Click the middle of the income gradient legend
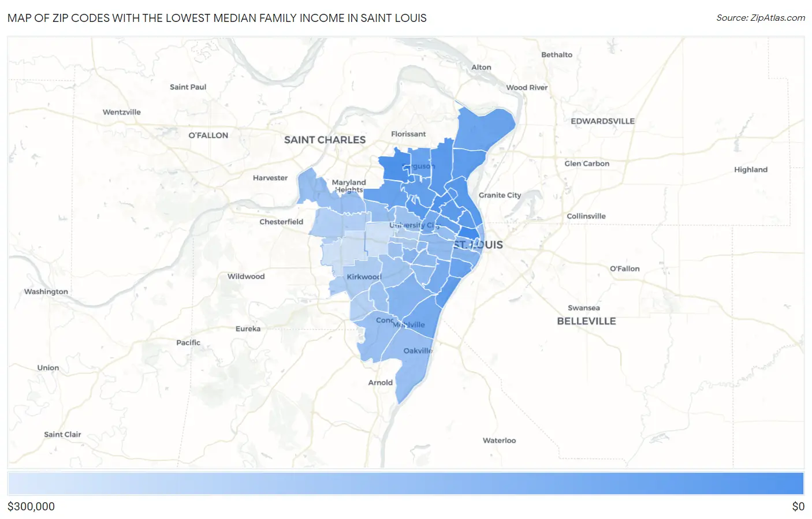Viewport: 812px width, 519px height. point(406,484)
